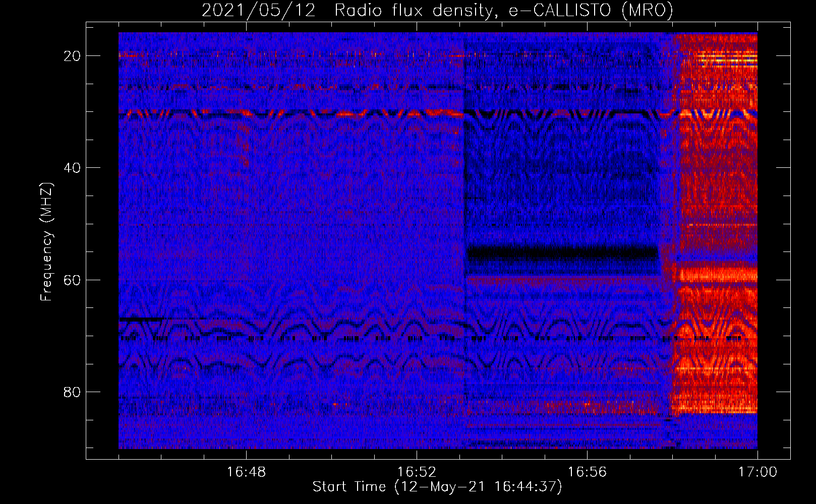The width and height of the screenshot is (816, 504).
Task: Select the Frequency (MHZ) axis label
Action: click(46, 242)
